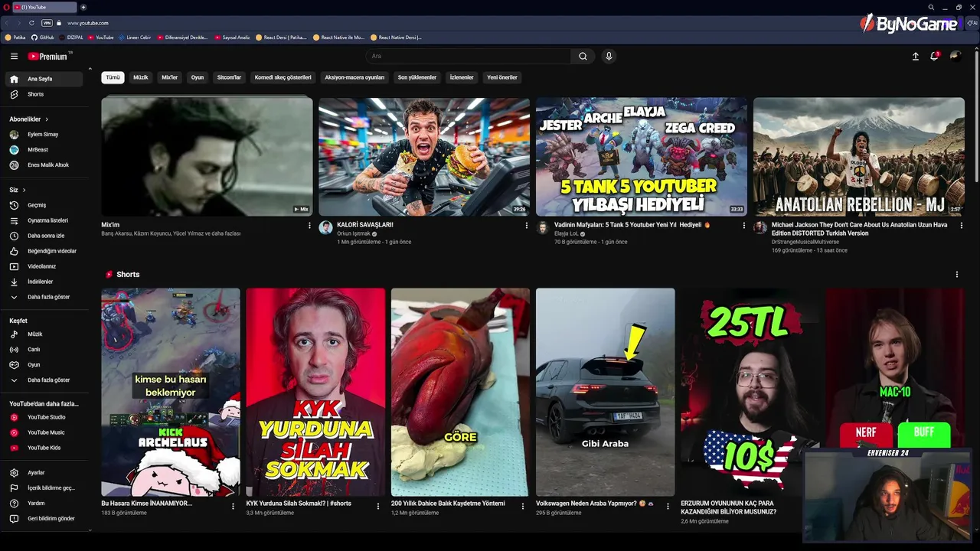
Task: Go to Ana Sayfa in sidebar
Action: coord(44,79)
